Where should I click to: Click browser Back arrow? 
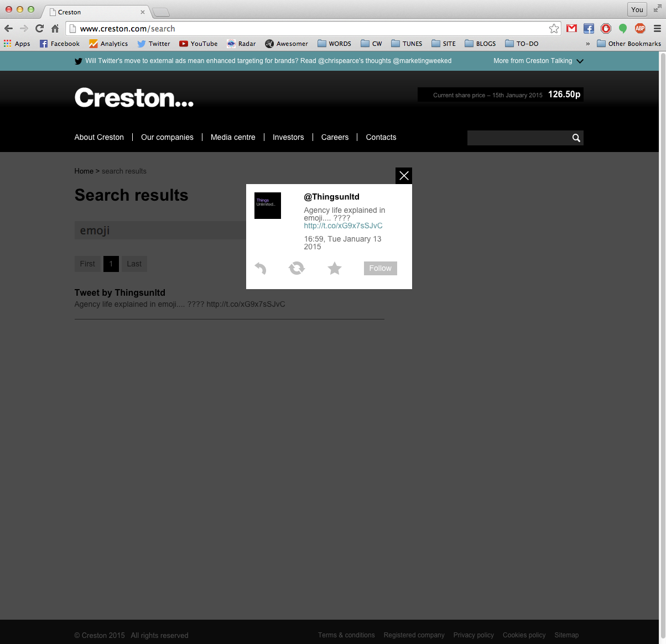pyautogui.click(x=8, y=29)
